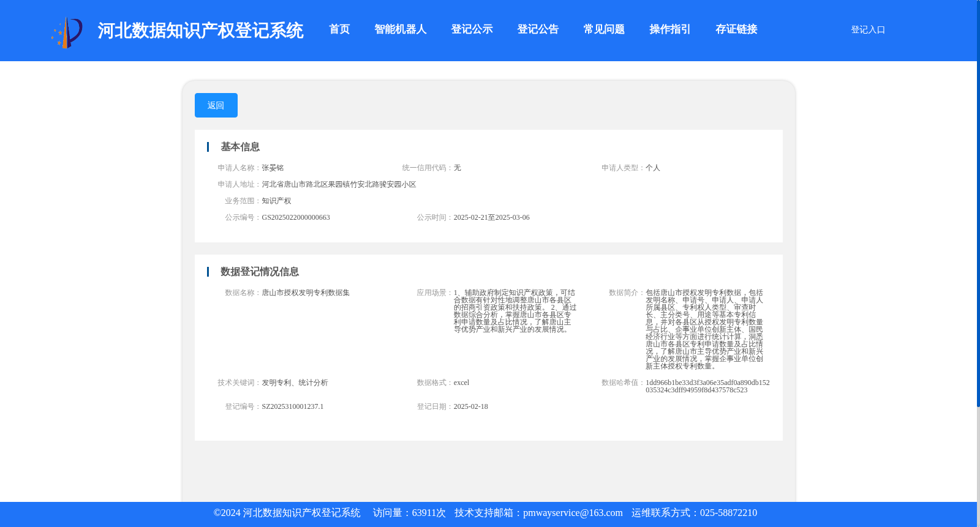Select 存证链接 in the top navigation
Image resolution: width=980 pixels, height=527 pixels.
(x=736, y=29)
